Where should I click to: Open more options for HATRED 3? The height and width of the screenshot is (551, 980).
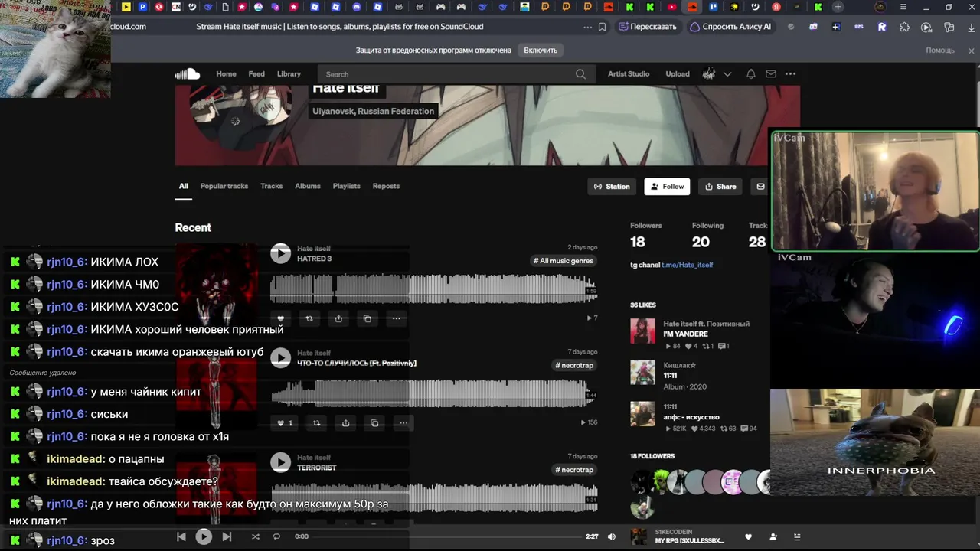396,318
